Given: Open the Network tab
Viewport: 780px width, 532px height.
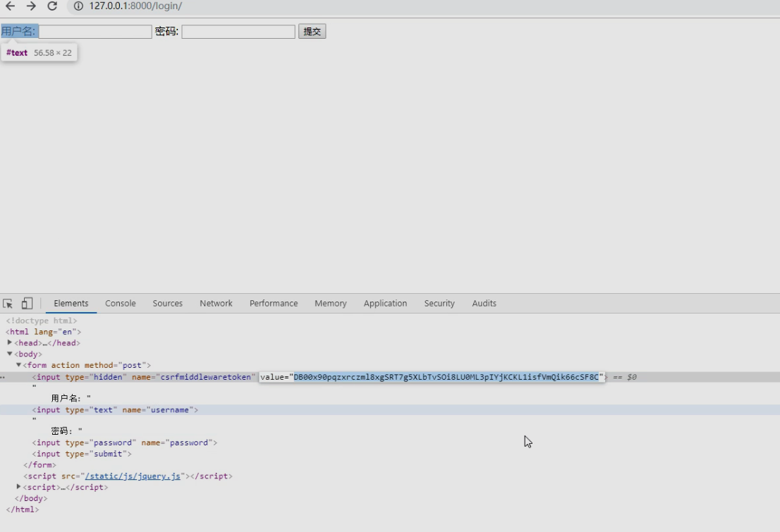Looking at the screenshot, I should [x=216, y=303].
